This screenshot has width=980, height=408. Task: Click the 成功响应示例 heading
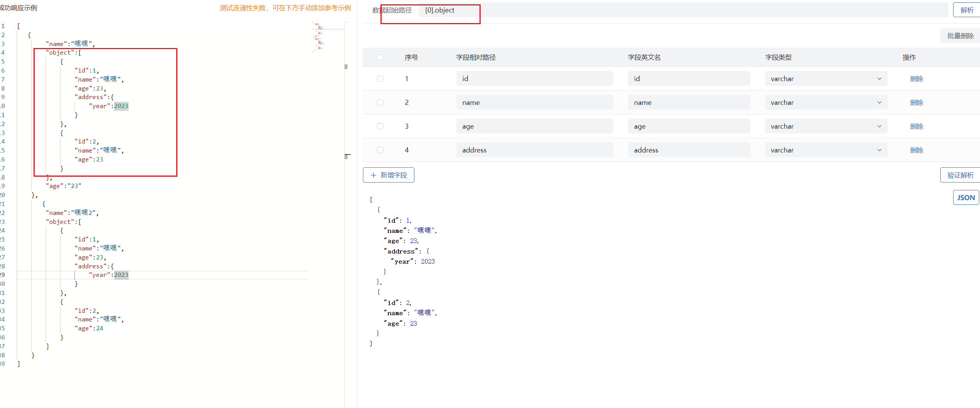point(18,8)
